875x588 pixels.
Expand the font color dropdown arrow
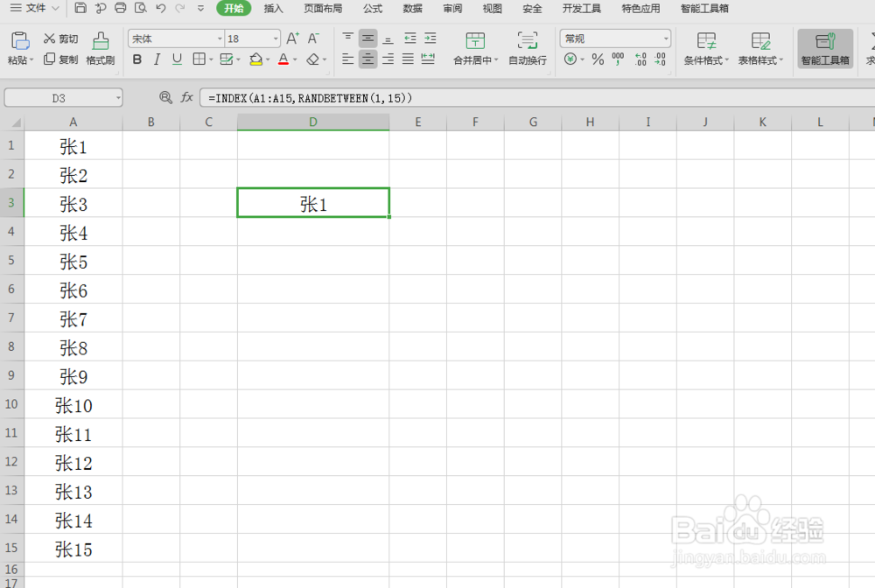[x=295, y=59]
